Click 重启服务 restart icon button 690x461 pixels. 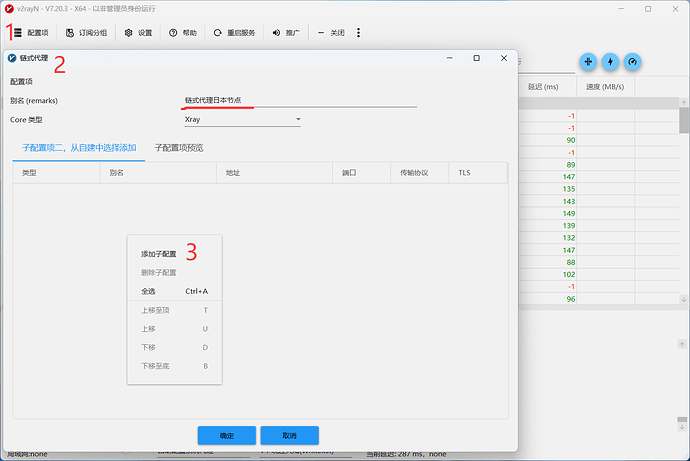click(x=234, y=33)
